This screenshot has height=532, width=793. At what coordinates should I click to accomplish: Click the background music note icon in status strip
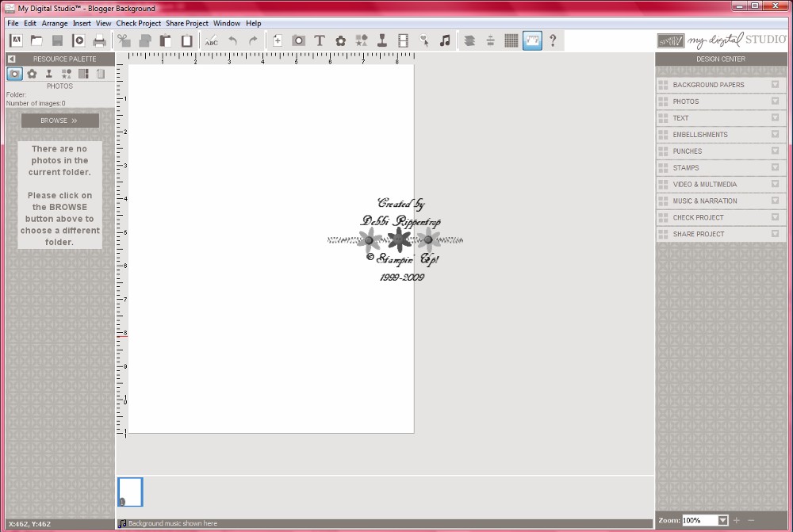[x=122, y=523]
